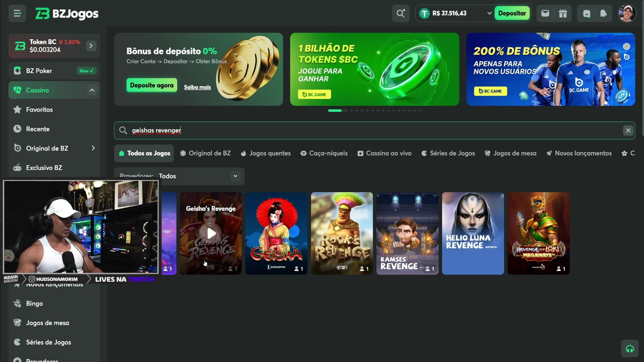Open the chat bubble icon in header
The height and width of the screenshot is (362, 644).
coord(586,13)
